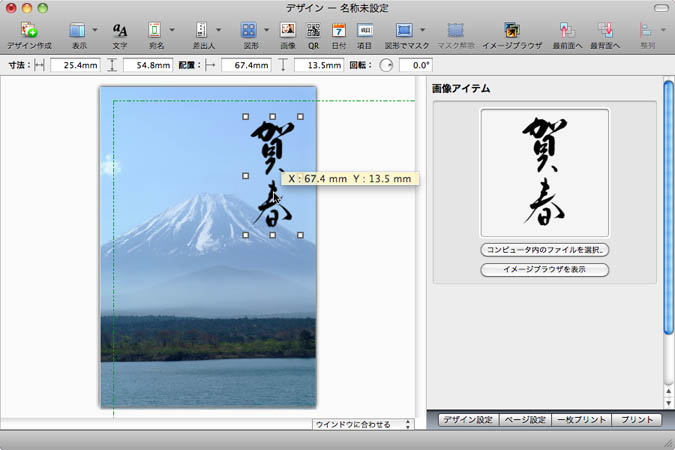Switch to the デザイン設定 tab

(467, 421)
